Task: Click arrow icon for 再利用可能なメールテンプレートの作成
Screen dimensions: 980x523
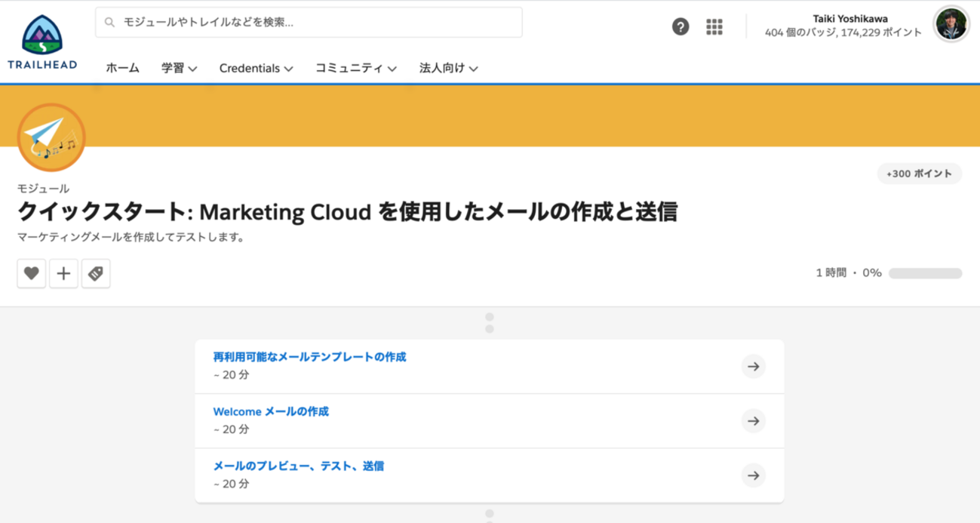Action: click(753, 366)
